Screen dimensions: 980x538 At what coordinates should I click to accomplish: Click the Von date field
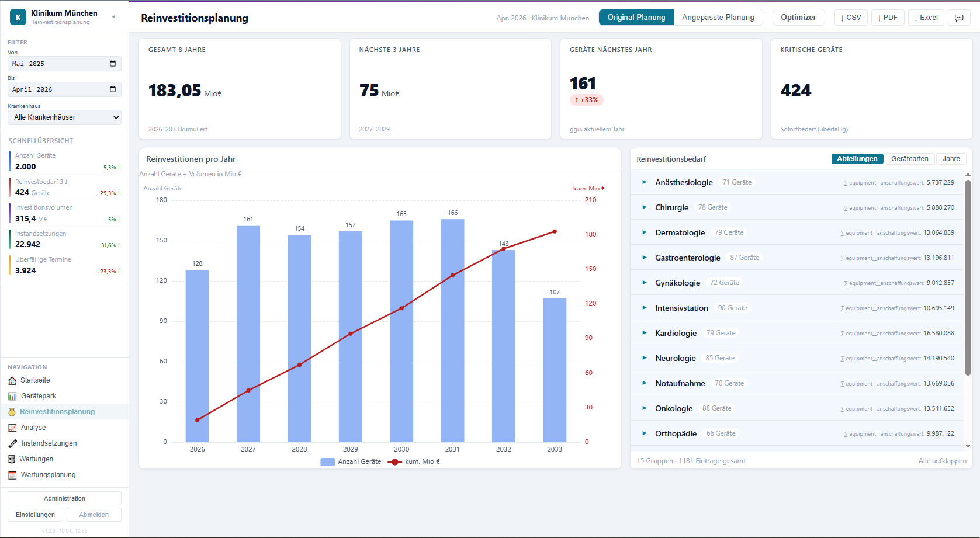pyautogui.click(x=64, y=64)
